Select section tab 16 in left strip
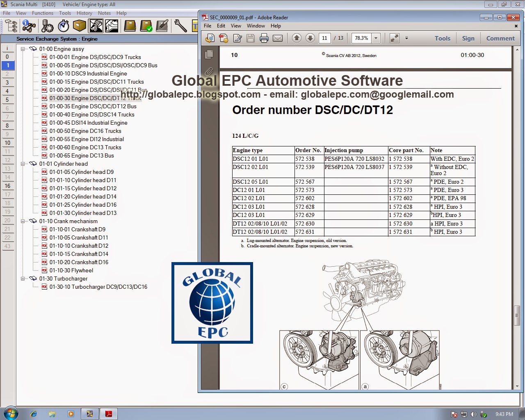The image size is (525, 420). click(8, 186)
